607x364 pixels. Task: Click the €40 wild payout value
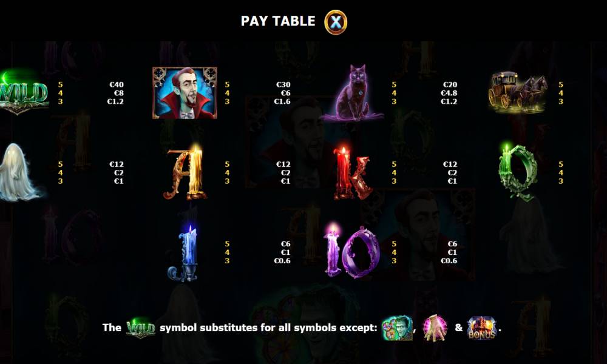117,84
